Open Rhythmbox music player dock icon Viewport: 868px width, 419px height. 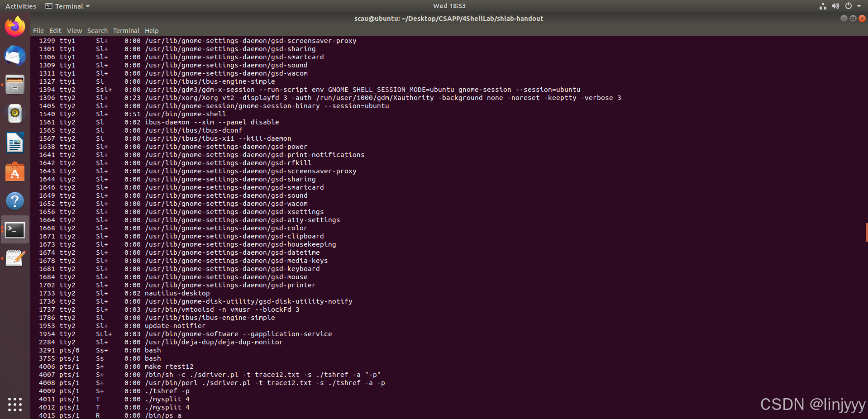point(15,114)
